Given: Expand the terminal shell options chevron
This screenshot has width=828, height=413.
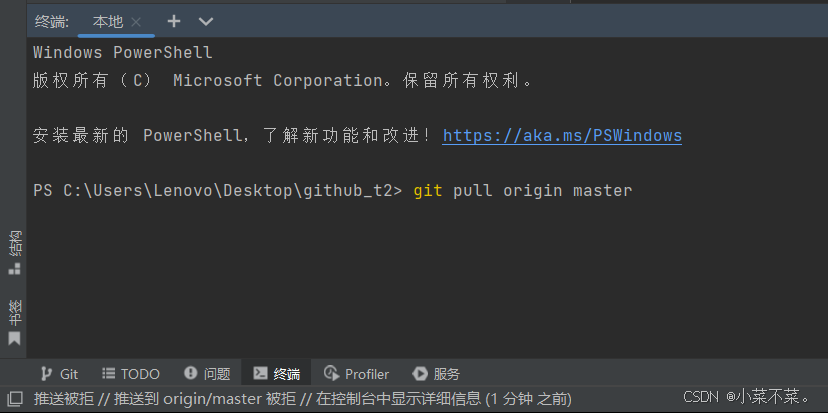Looking at the screenshot, I should click(206, 21).
